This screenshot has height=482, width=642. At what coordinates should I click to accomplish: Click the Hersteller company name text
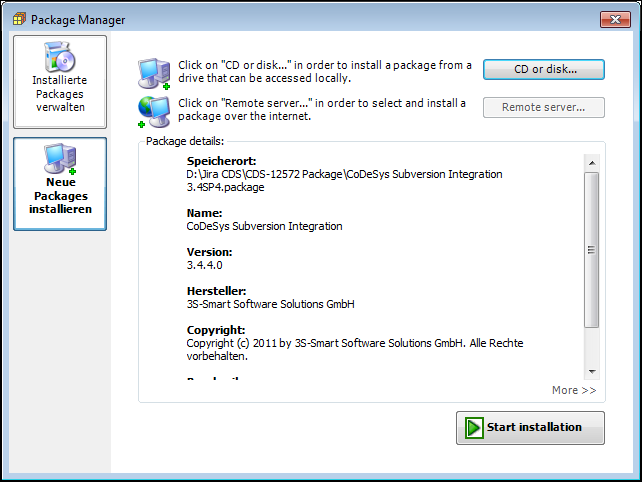[271, 304]
